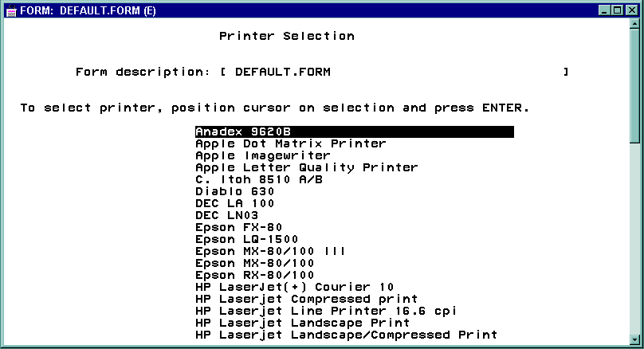
Task: Maximize the form window
Action: [x=617, y=9]
